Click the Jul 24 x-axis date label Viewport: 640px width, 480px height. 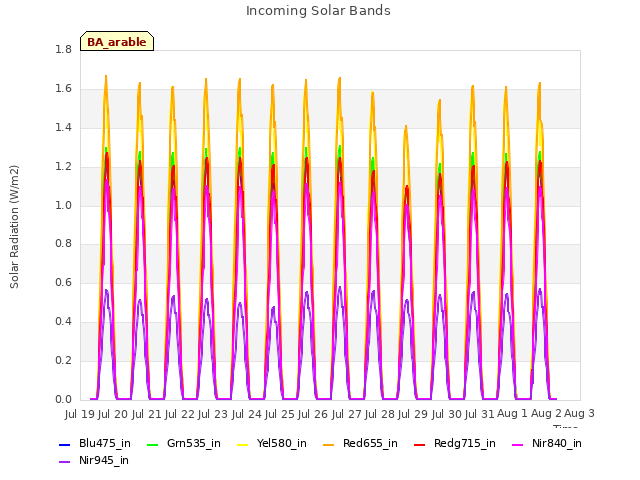(x=247, y=414)
